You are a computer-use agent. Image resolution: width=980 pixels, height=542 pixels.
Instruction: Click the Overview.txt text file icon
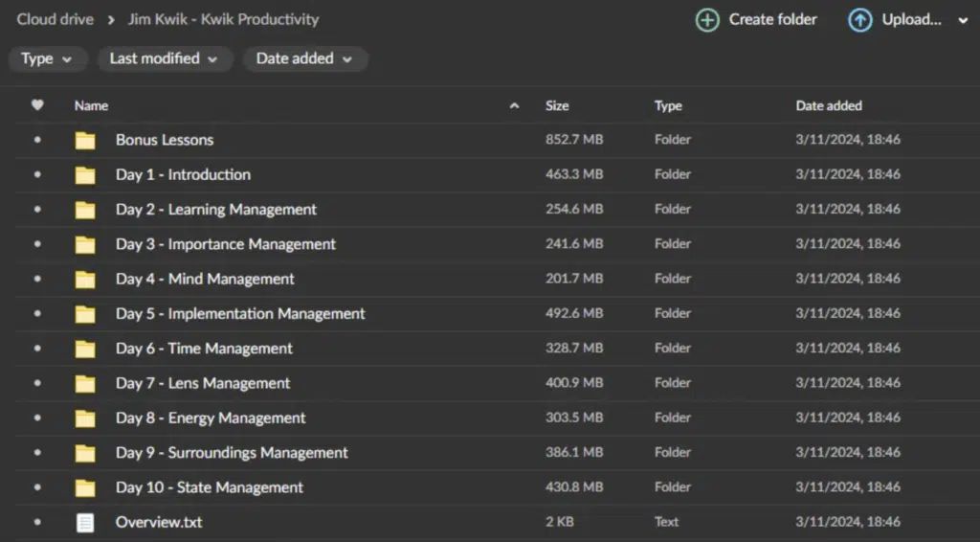pos(85,523)
